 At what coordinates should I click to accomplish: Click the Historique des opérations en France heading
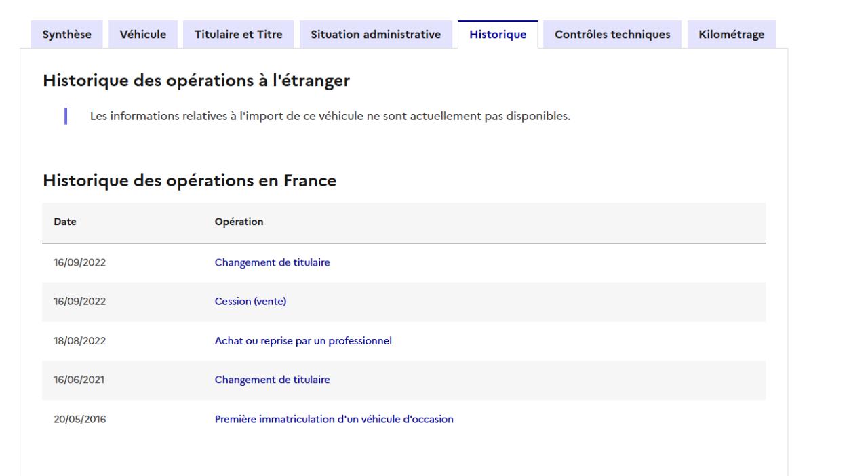click(190, 181)
